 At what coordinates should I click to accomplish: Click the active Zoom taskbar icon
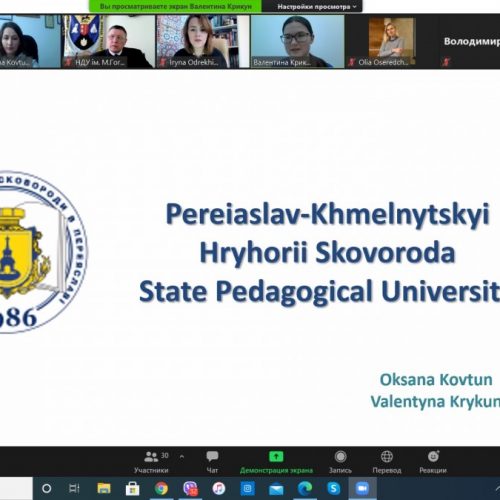[362, 489]
